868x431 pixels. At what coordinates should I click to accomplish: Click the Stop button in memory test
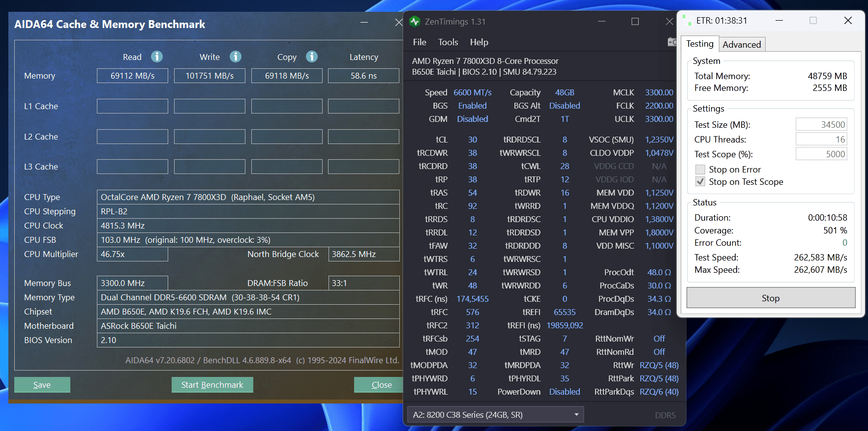pos(771,298)
